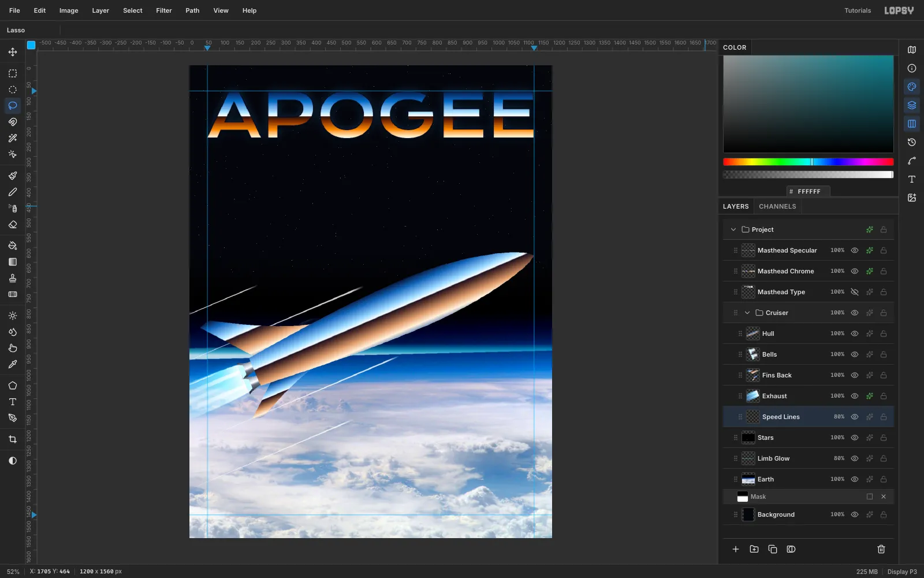Select the Dodge tool

(x=13, y=316)
